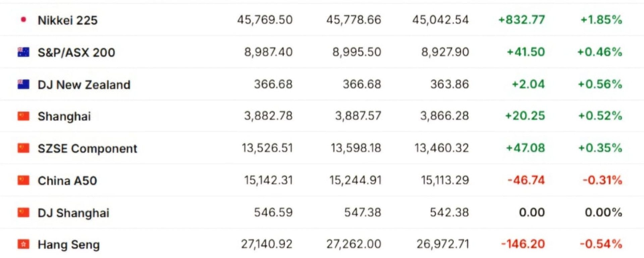The image size is (644, 258).
Task: Click the Australian flag beside S&P/ASX 200
Action: tap(23, 52)
